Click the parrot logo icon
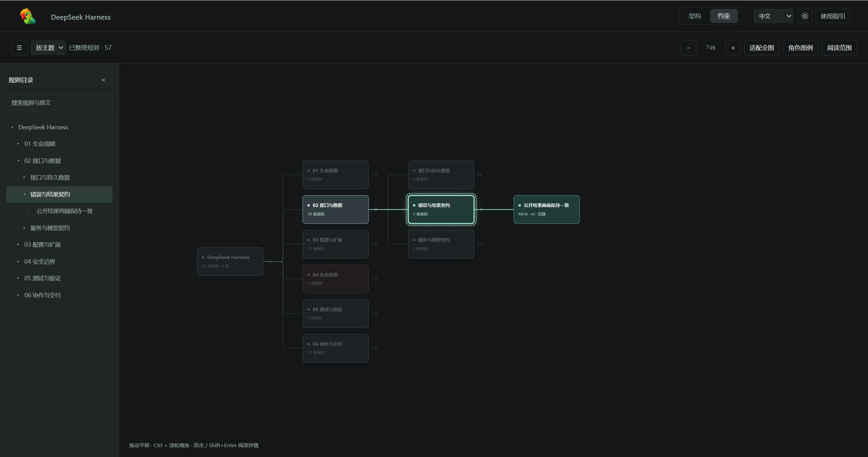868x457 pixels. [x=28, y=16]
